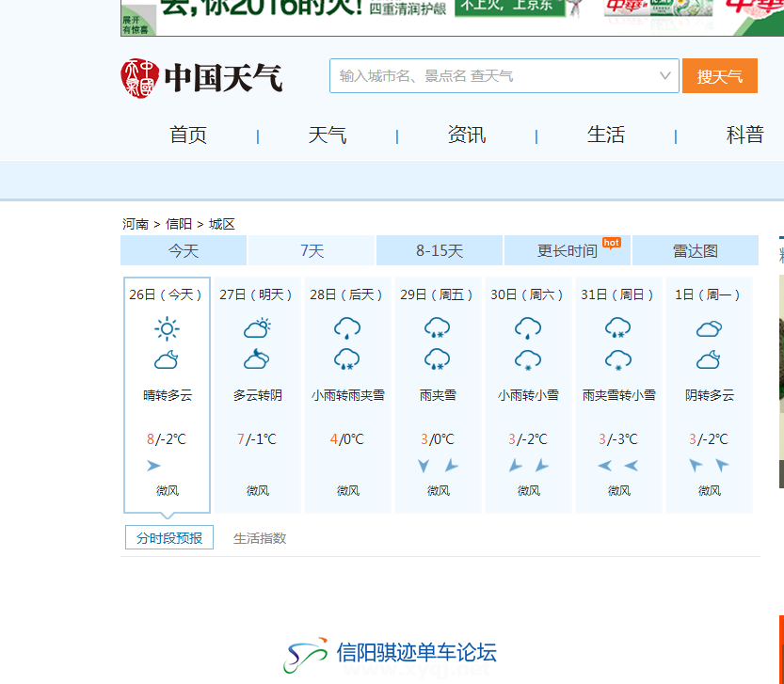Screen dimensions: 784x684
Task: Click the cloudy night icon for the 26th
Action: point(167,359)
